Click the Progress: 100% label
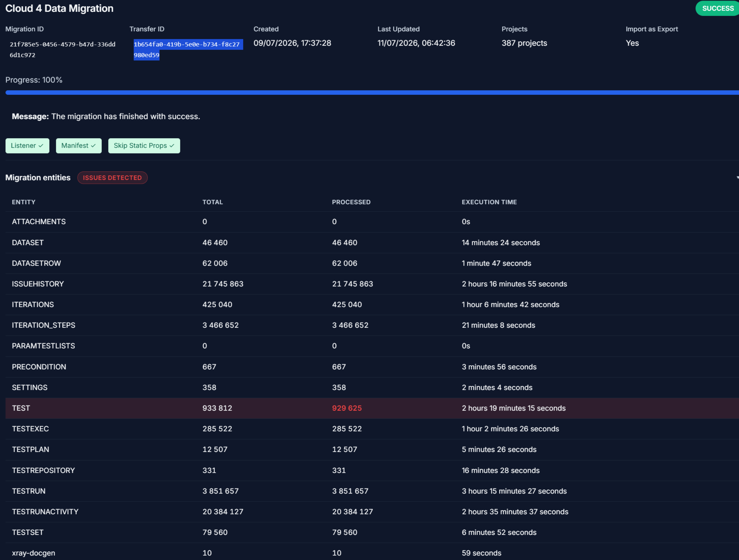 point(34,80)
